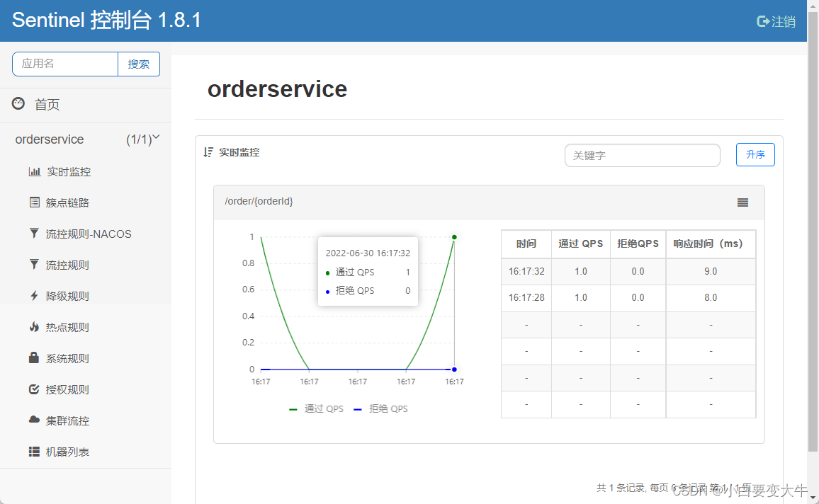
Task: Open the hamburger menu for /order/{orderId}
Action: click(x=742, y=202)
